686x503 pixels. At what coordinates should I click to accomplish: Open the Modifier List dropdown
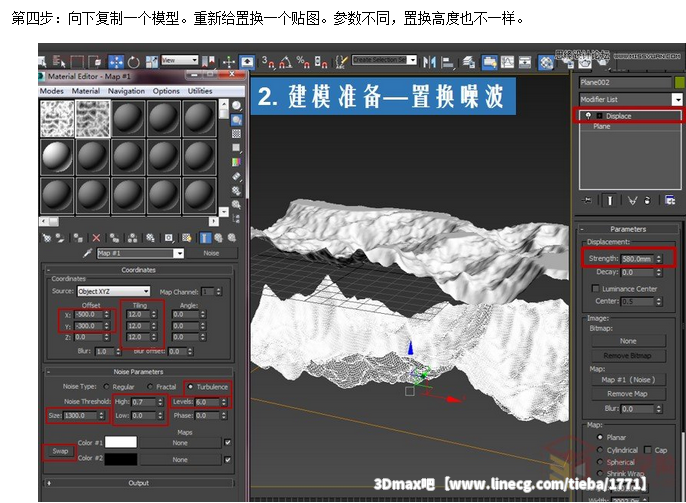677,99
